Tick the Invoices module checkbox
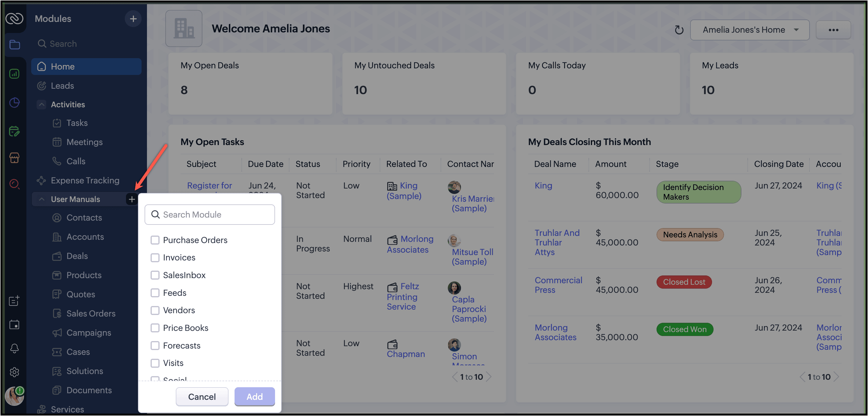This screenshot has height=416, width=868. pos(155,257)
